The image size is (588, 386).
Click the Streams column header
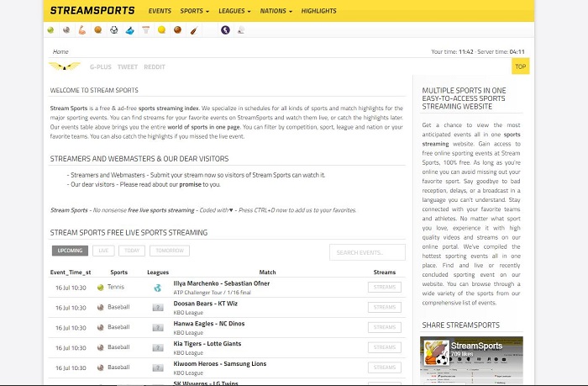tap(385, 272)
